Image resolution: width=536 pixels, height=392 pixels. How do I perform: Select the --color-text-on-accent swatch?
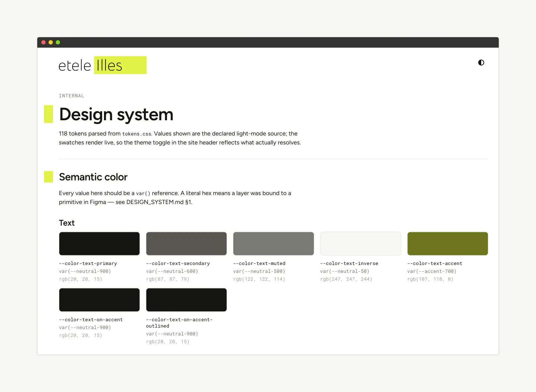[100, 300]
